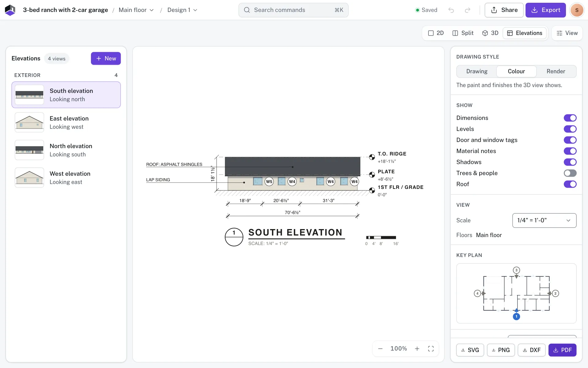588x368 pixels.
Task: Fit drawing to screen icon
Action: tap(431, 349)
